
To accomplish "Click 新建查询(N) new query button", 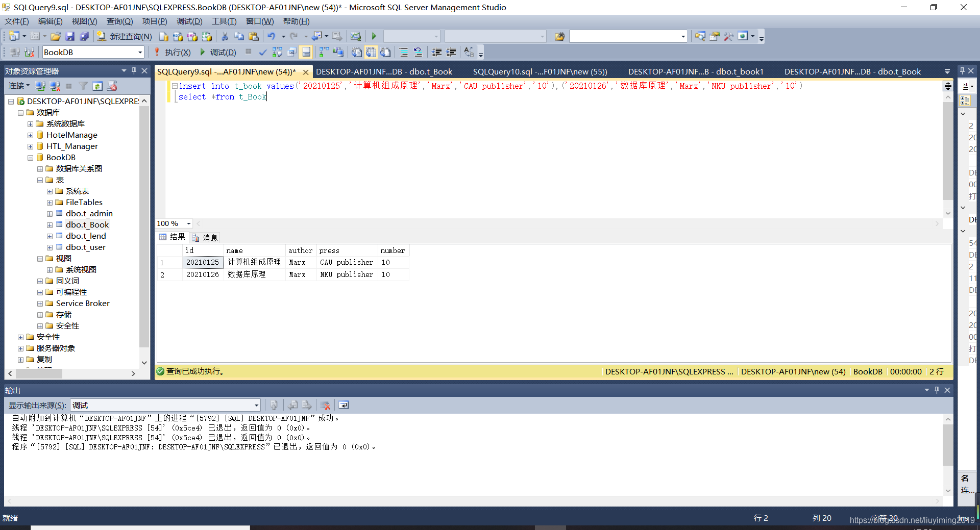I will [x=125, y=36].
